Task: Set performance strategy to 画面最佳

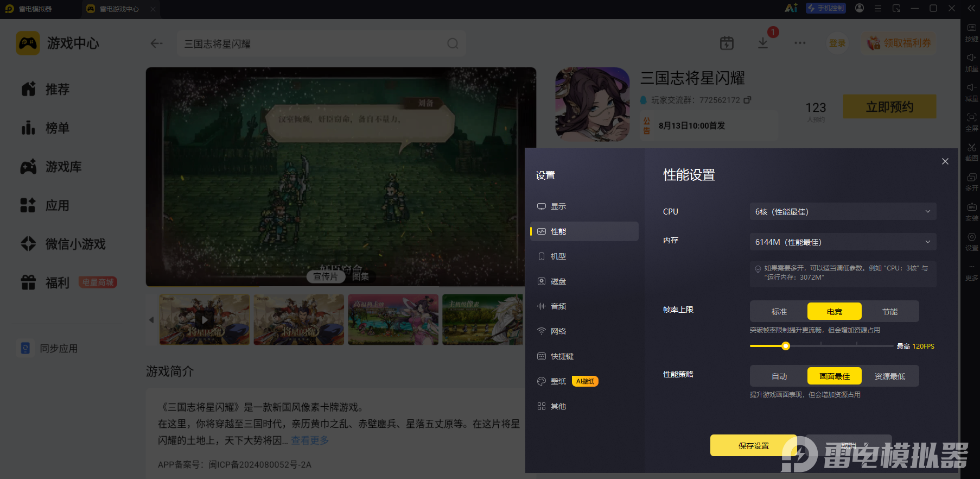Action: click(x=835, y=376)
